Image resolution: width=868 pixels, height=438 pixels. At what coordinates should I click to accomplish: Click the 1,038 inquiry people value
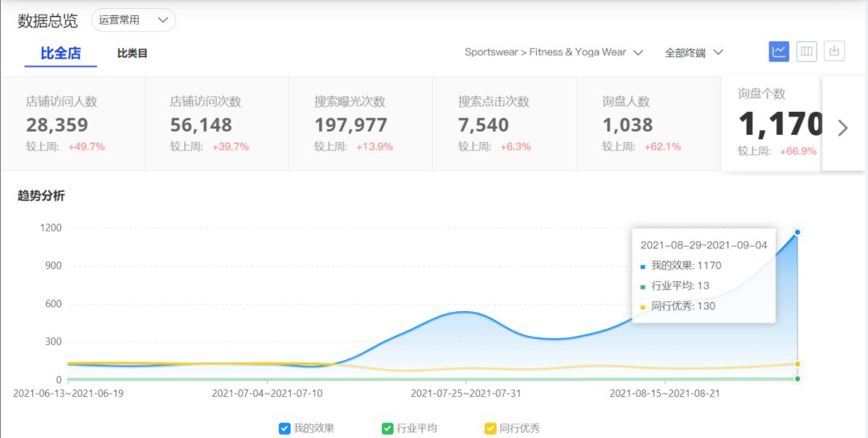628,125
